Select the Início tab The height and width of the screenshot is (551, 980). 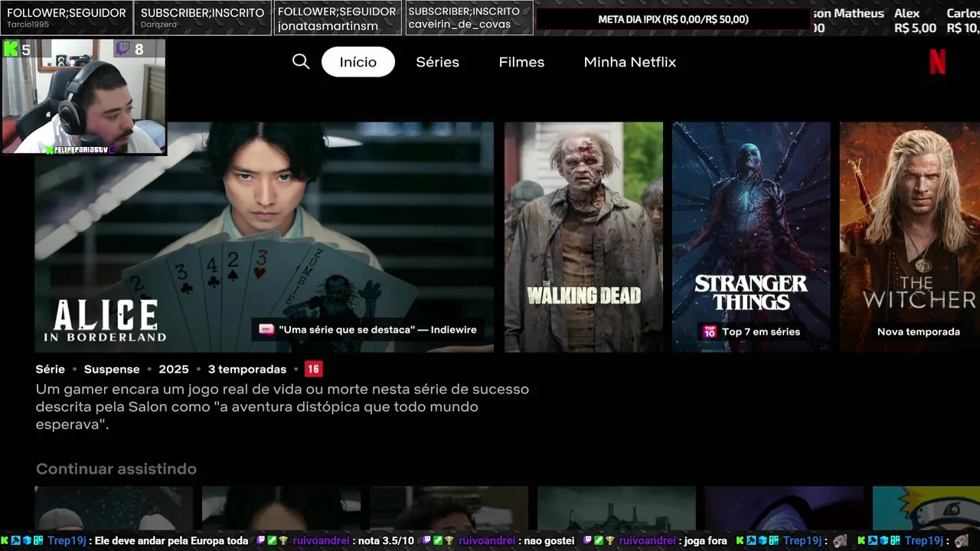click(x=358, y=62)
